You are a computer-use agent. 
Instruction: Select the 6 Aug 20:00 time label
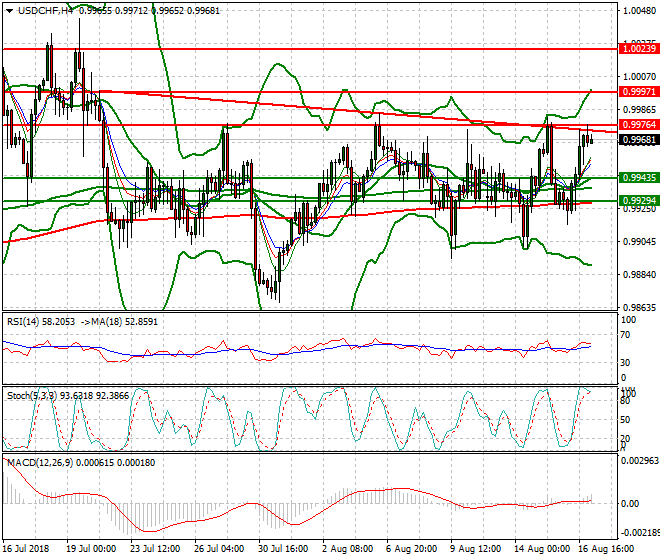click(x=412, y=549)
